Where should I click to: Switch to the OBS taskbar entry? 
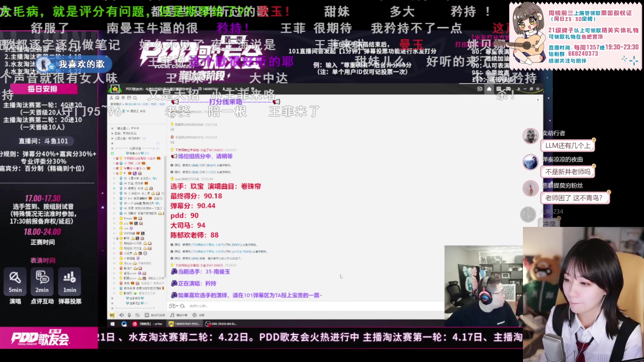221,324
